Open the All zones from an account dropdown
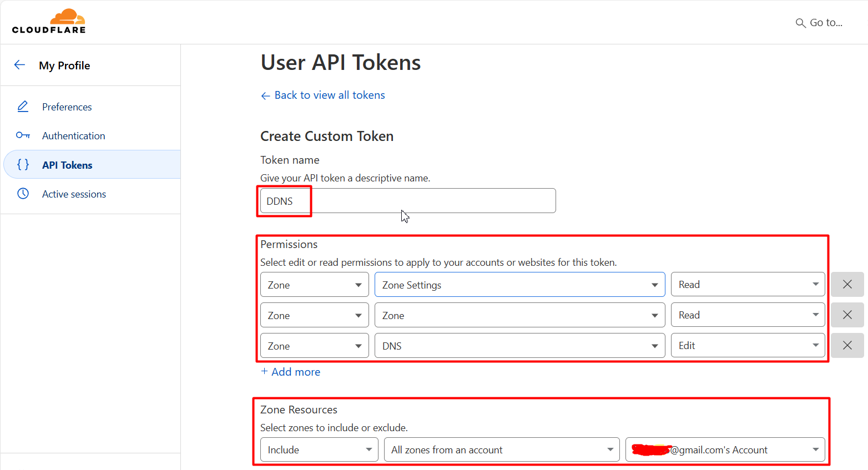 [x=502, y=449]
